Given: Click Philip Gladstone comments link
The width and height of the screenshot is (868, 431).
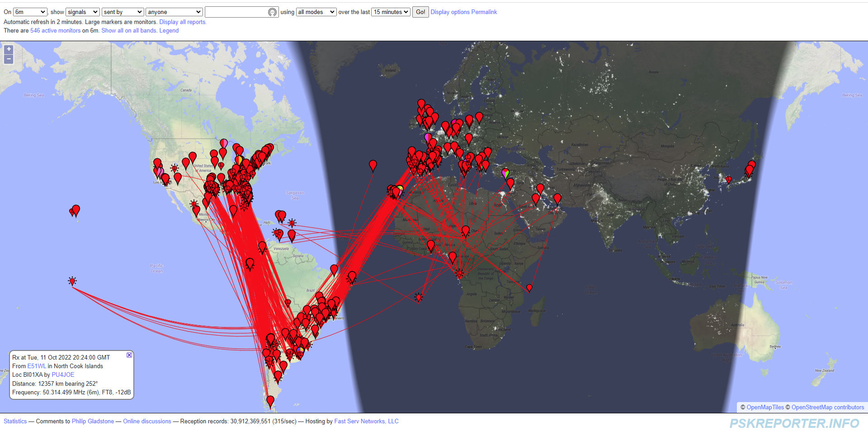Looking at the screenshot, I should point(93,421).
